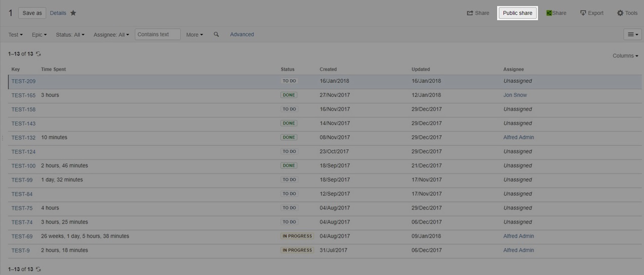
Task: Open the Columns dropdown
Action: (625, 56)
